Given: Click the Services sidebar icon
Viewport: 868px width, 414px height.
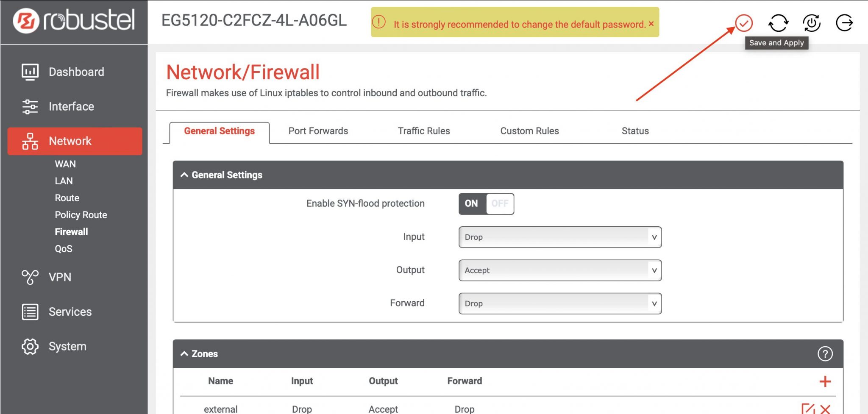Looking at the screenshot, I should pos(29,312).
